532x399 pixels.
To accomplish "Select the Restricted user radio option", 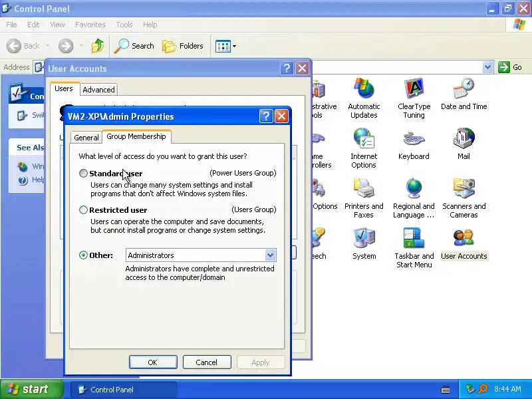I will [83, 210].
